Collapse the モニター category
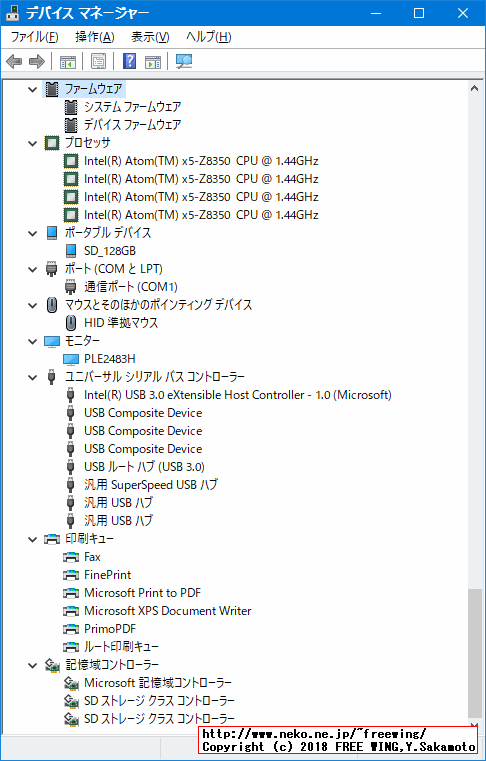486x761 pixels. tap(33, 342)
